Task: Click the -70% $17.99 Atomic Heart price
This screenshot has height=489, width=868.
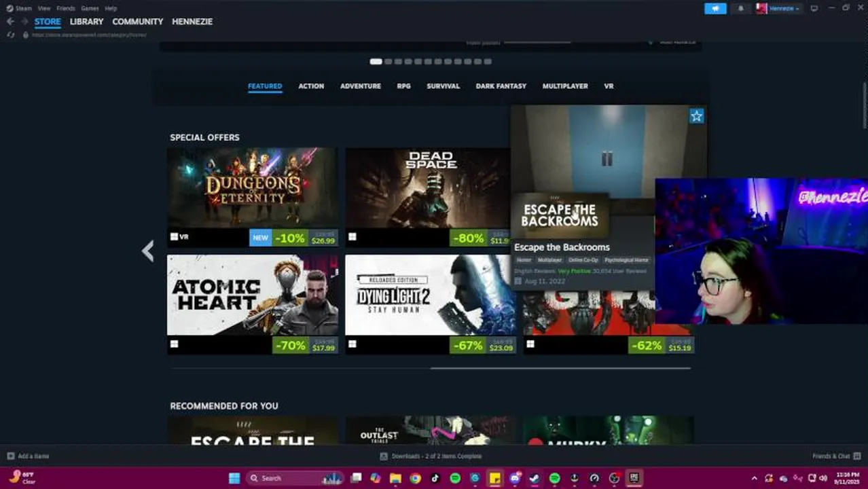Action: click(306, 345)
